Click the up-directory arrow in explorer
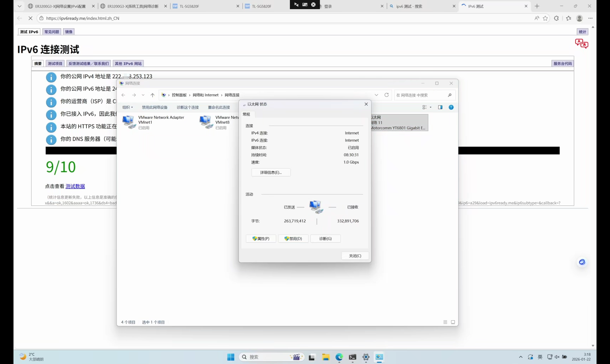The width and height of the screenshot is (610, 364). (153, 95)
